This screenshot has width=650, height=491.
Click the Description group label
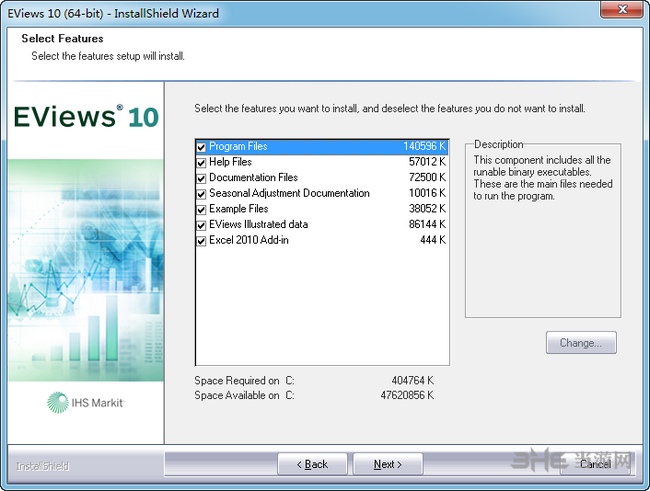point(498,144)
